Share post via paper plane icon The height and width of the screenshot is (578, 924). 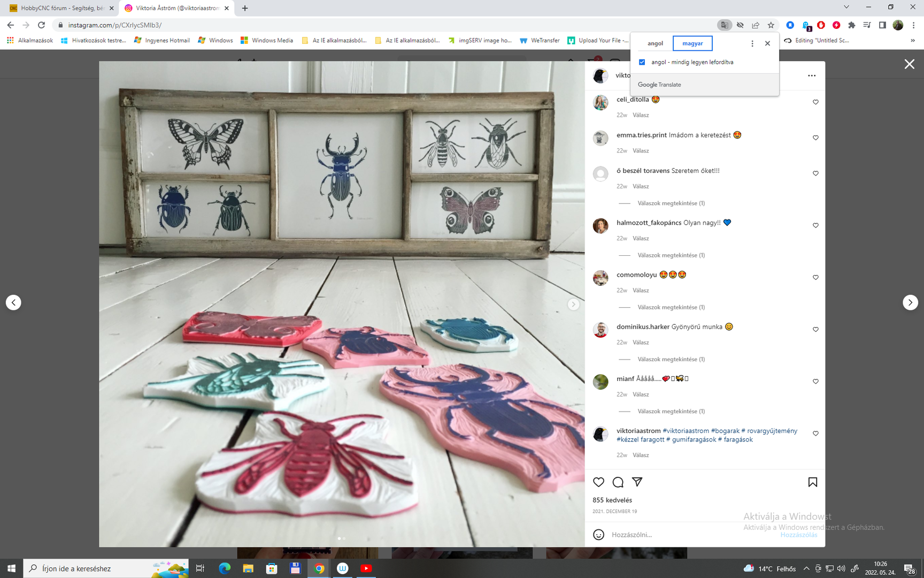pyautogui.click(x=637, y=482)
